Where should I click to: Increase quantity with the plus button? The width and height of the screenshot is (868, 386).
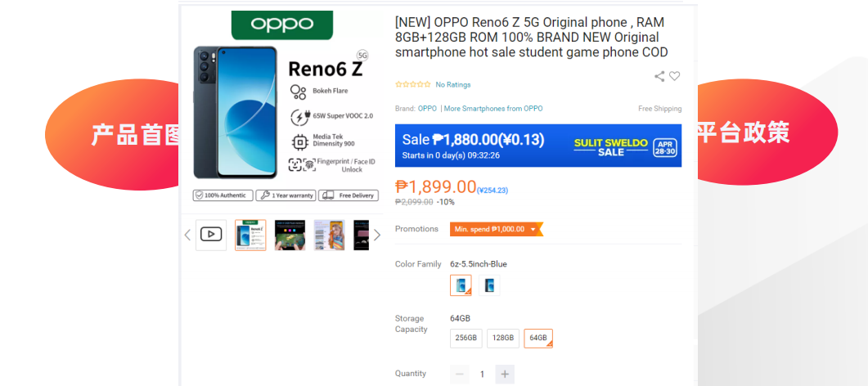[x=505, y=374]
